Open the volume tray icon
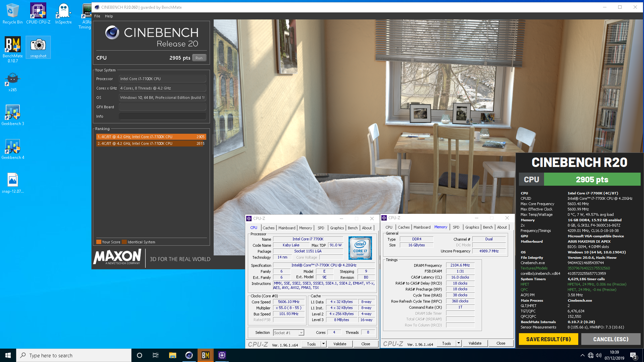 coord(599,355)
